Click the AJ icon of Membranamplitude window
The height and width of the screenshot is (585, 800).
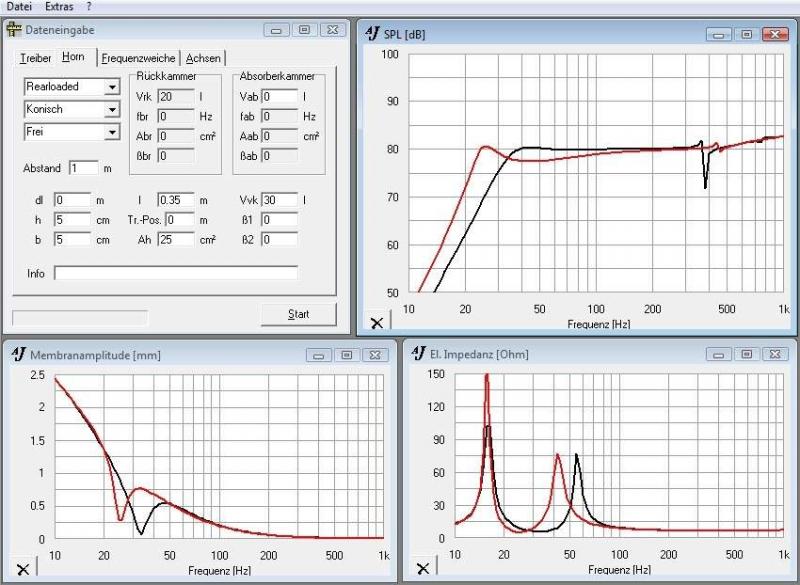coord(19,354)
